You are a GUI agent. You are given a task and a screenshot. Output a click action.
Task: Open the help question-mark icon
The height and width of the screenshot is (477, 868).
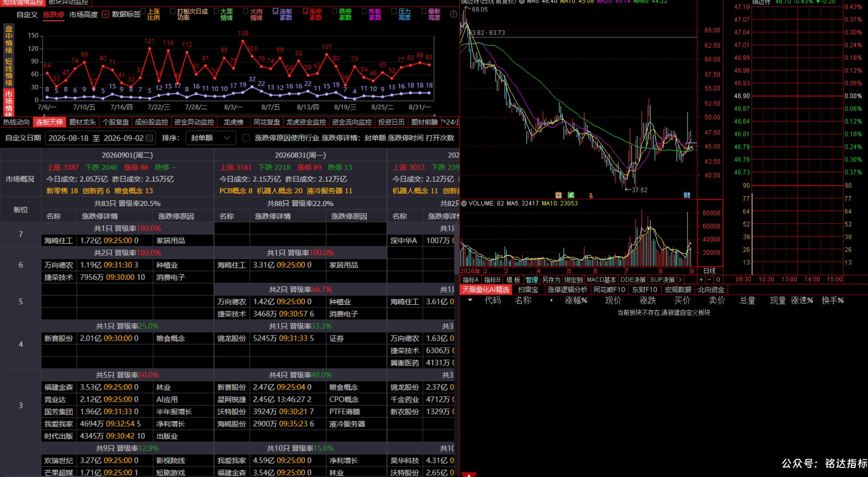tap(453, 14)
